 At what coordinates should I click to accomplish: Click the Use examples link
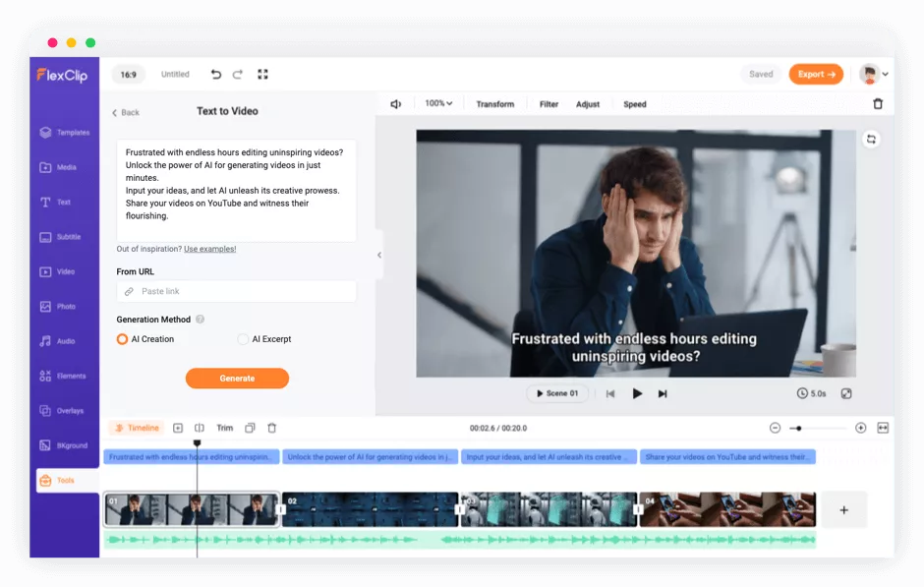209,250
